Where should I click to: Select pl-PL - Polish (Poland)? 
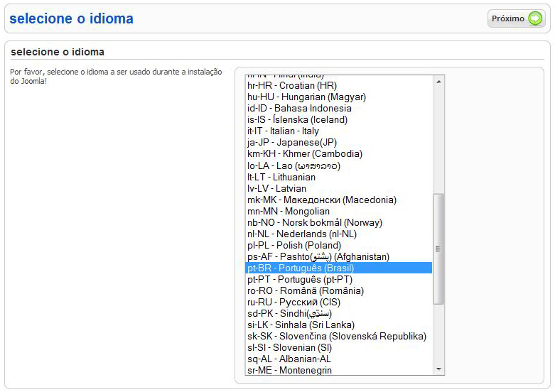click(338, 245)
